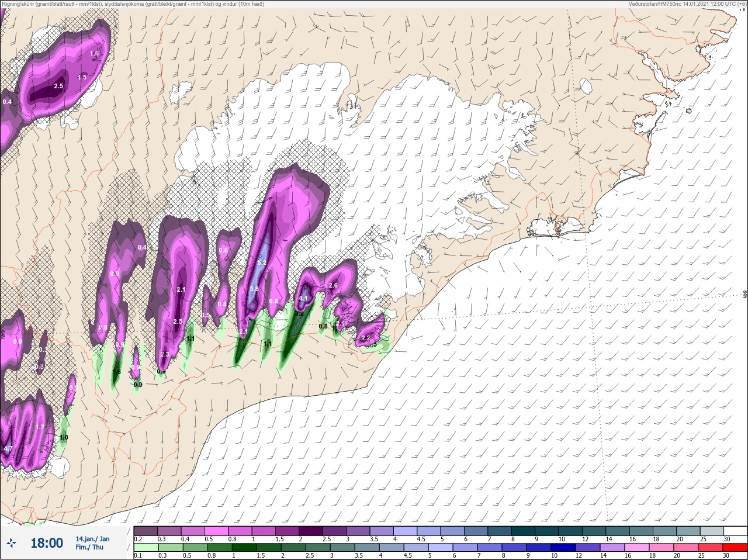The width and height of the screenshot is (748, 560).
Task: Click top legend white swatch labeled 30
Action: click(736, 531)
